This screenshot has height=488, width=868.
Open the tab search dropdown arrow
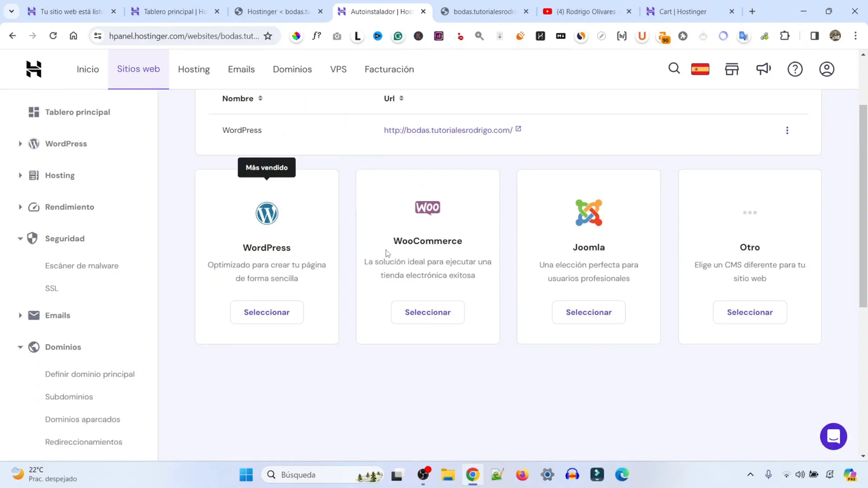(x=11, y=11)
